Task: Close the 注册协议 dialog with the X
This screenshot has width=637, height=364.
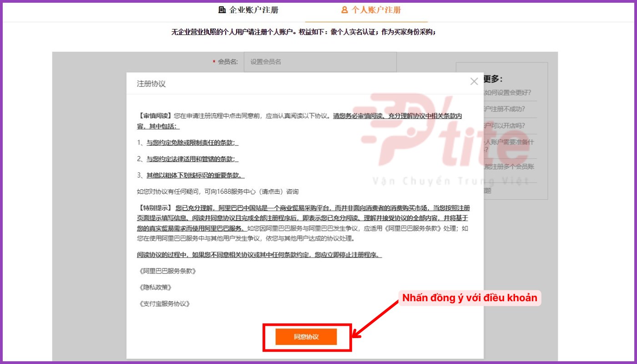Action: pos(474,81)
